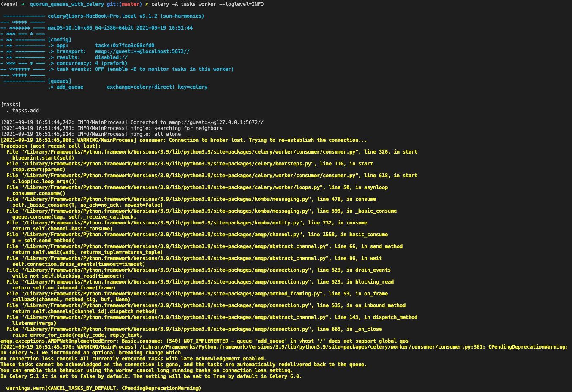Click 'Connection to broker lost' warning line

tap(184, 140)
